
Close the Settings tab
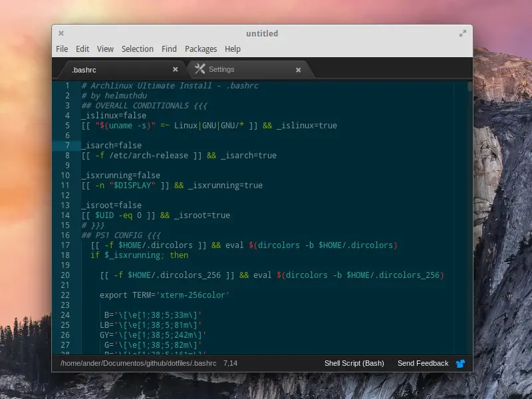298,70
